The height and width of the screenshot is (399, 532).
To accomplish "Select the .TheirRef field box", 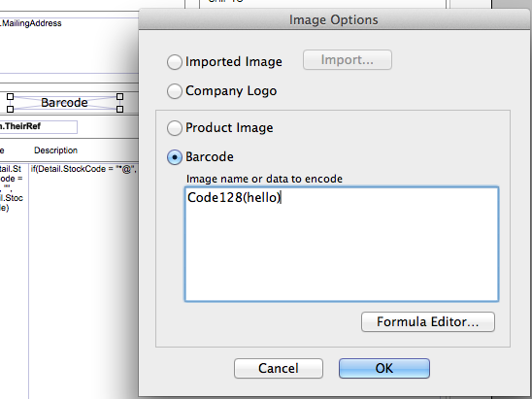I will [x=38, y=127].
